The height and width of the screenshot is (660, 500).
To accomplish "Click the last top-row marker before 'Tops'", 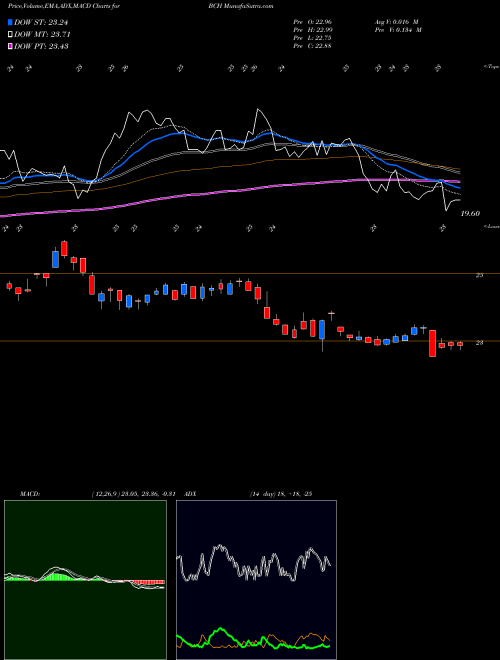I will click(438, 68).
